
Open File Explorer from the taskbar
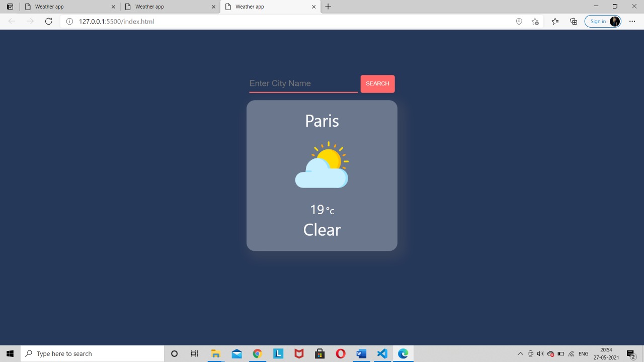point(216,353)
